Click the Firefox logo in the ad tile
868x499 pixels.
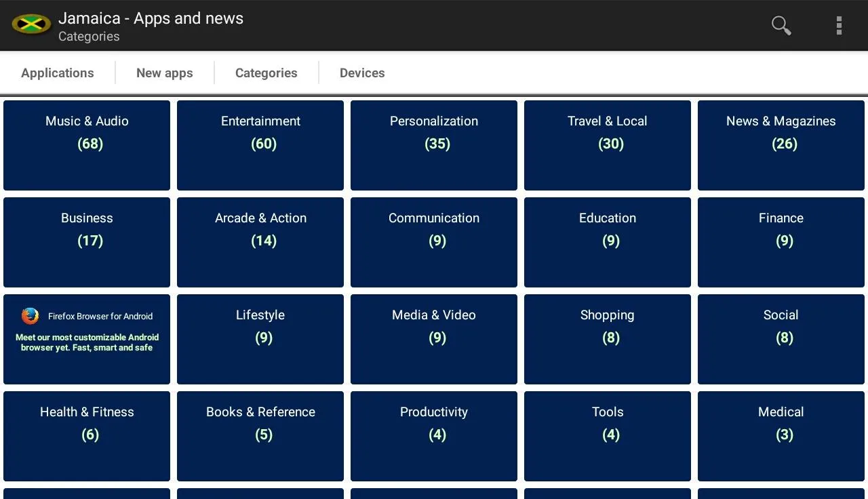(x=30, y=316)
